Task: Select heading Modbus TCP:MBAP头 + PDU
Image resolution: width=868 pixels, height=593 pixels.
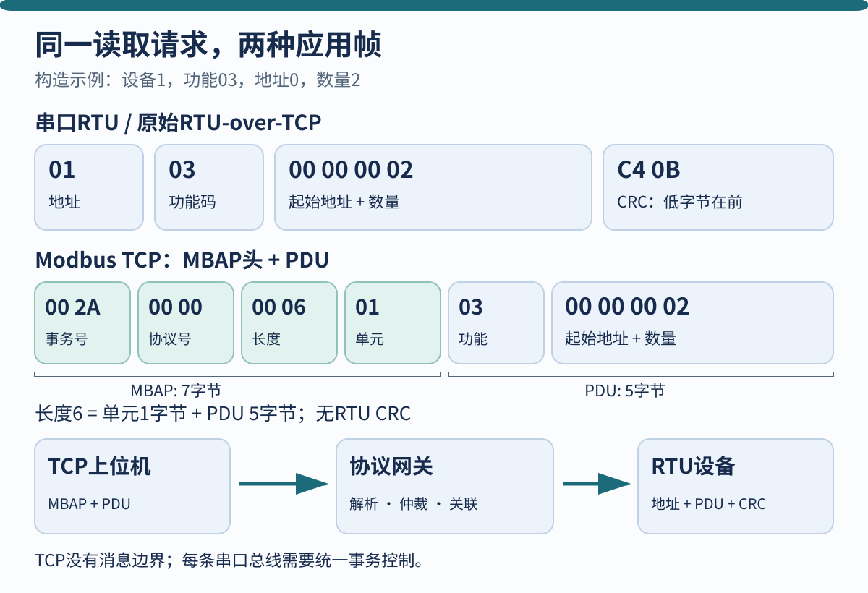Action: tap(182, 260)
